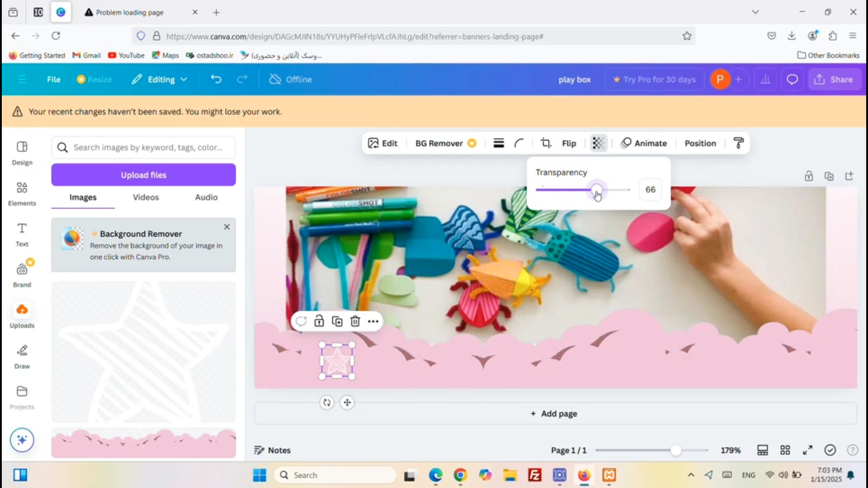Open the corner rounding tool
Screen dimensions: 868x488
(519, 143)
